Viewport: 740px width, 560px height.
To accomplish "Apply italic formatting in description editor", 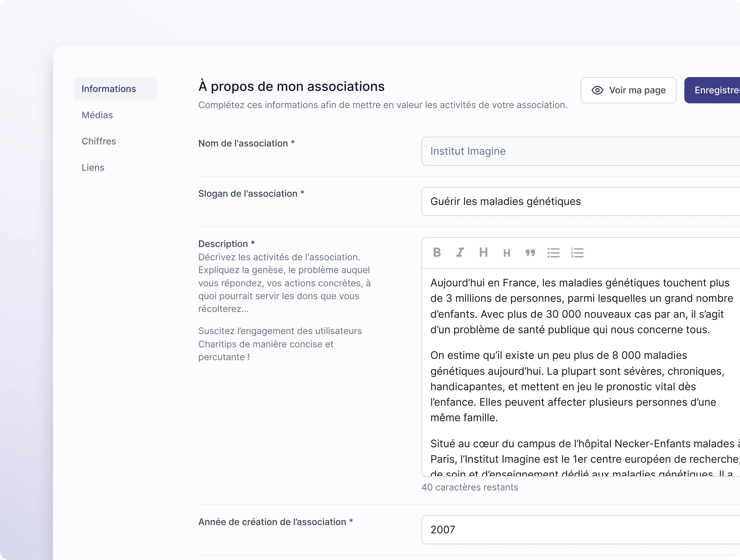I will pyautogui.click(x=460, y=253).
